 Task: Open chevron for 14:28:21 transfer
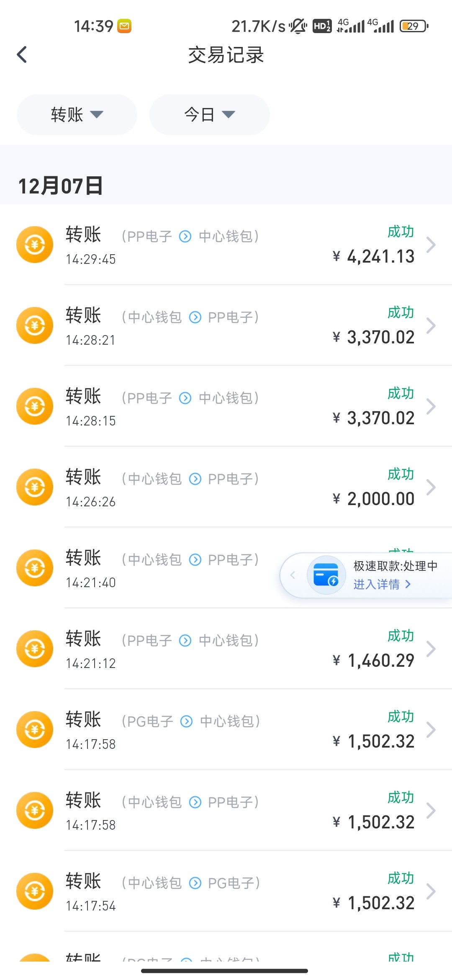431,326
